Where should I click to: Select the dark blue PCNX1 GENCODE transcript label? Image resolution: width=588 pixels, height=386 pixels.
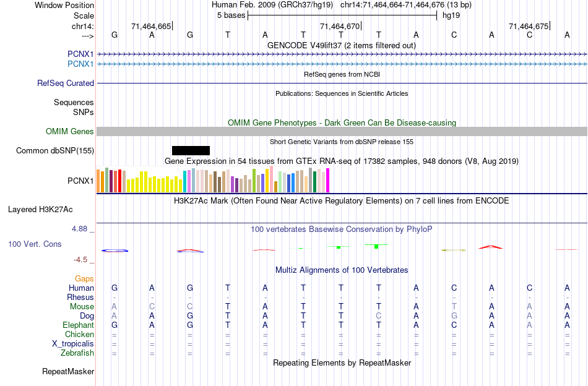pyautogui.click(x=80, y=54)
